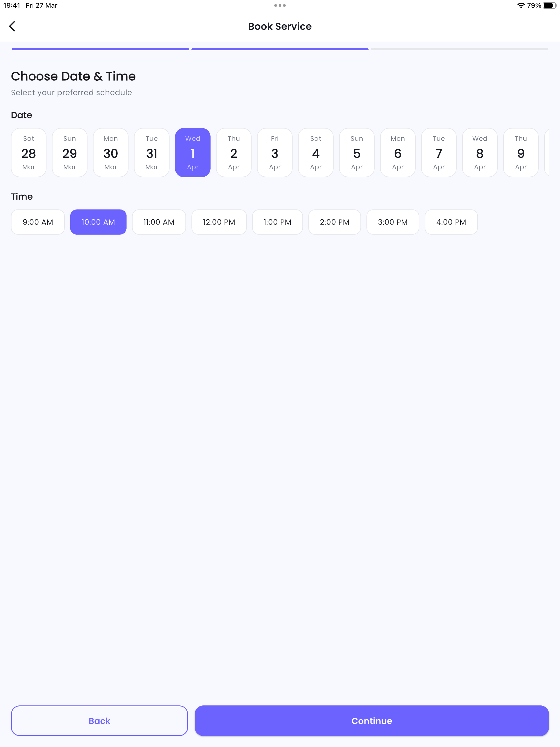Choose the 10:00 AM time slot
560x747 pixels.
98,222
